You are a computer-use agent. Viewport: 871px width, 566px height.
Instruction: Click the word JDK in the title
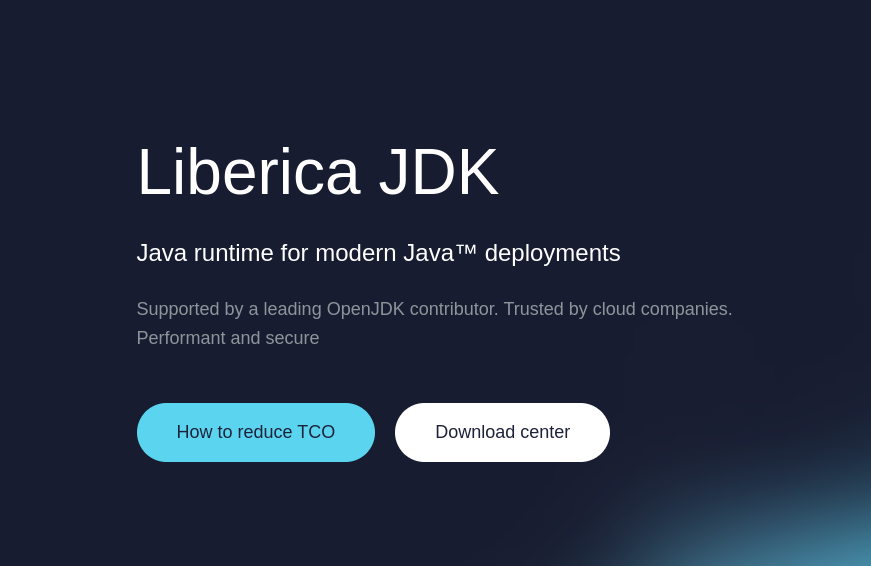click(438, 172)
